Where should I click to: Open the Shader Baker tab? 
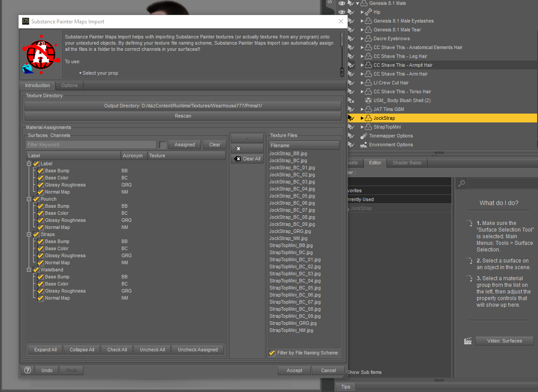click(407, 163)
